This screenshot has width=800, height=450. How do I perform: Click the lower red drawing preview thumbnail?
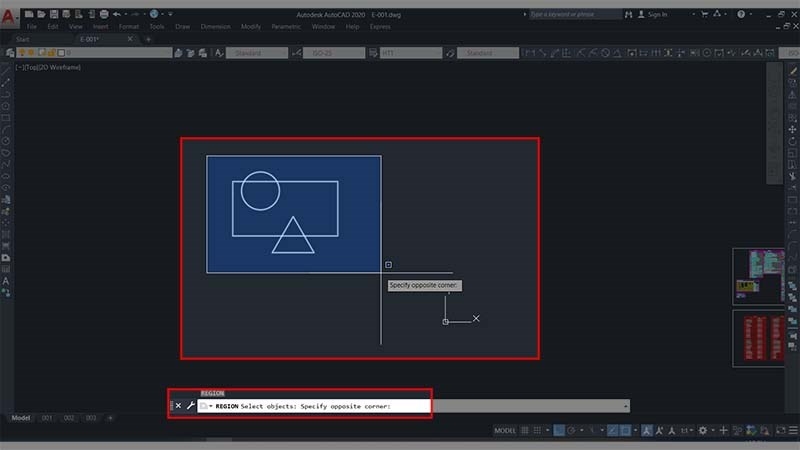click(759, 339)
